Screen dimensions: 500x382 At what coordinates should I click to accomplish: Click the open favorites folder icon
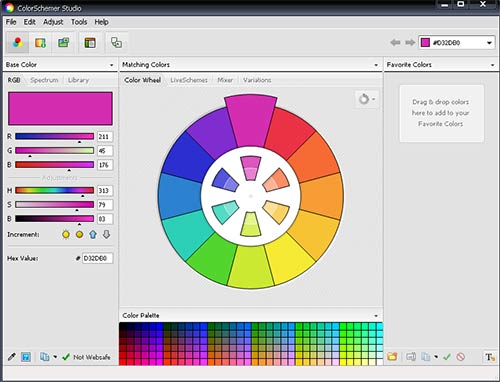coord(392,357)
